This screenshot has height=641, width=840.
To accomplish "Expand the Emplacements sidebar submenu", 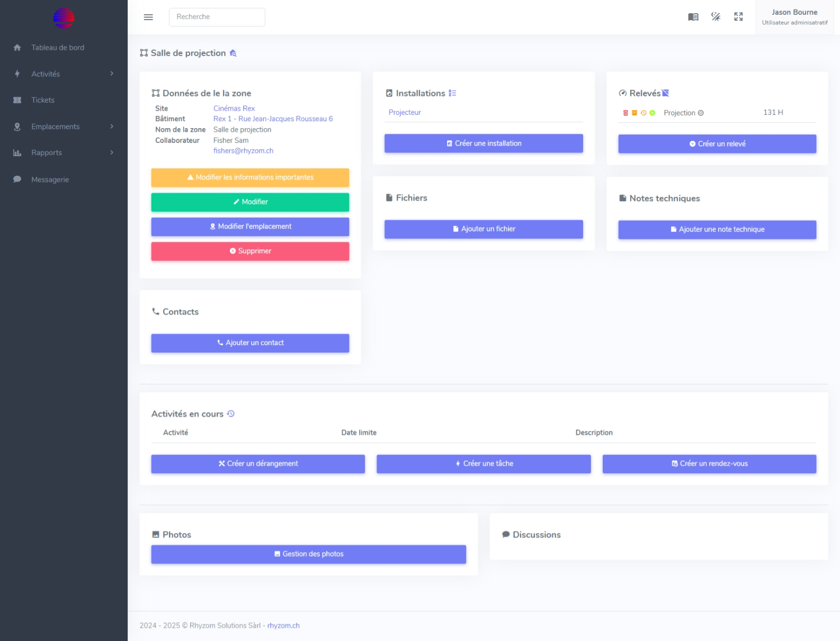I will (x=64, y=127).
